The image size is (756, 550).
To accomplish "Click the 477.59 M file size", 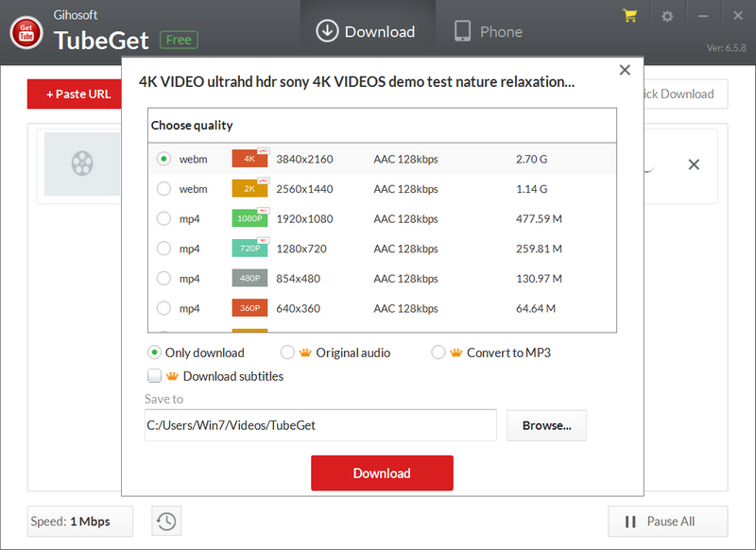I will (539, 219).
